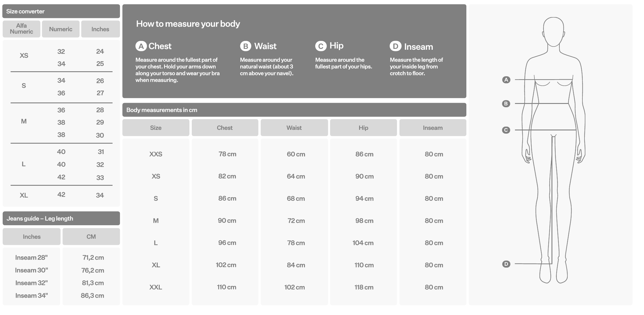Select the XXL size row label
Image resolution: width=644 pixels, height=315 pixels.
(x=156, y=287)
